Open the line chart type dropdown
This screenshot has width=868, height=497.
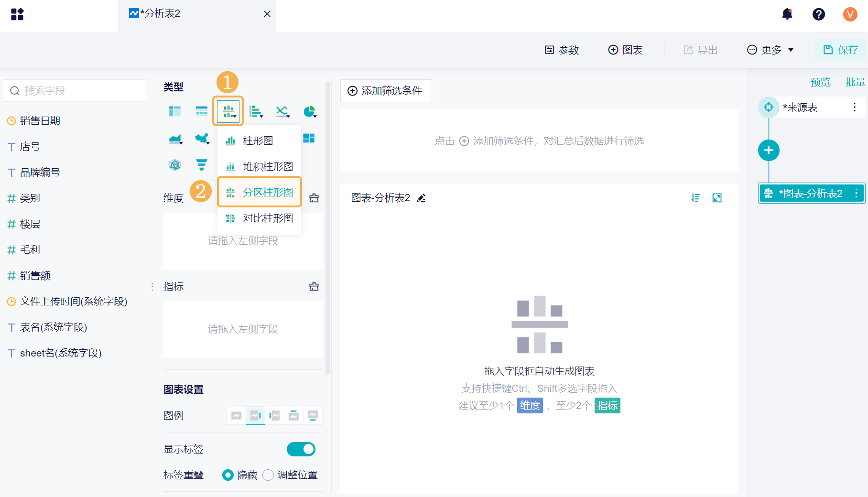tap(282, 111)
